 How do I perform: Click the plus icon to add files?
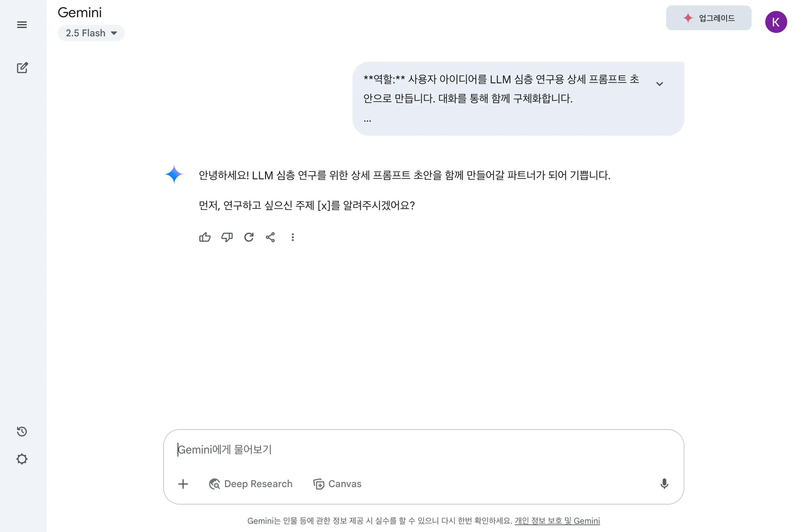click(183, 484)
